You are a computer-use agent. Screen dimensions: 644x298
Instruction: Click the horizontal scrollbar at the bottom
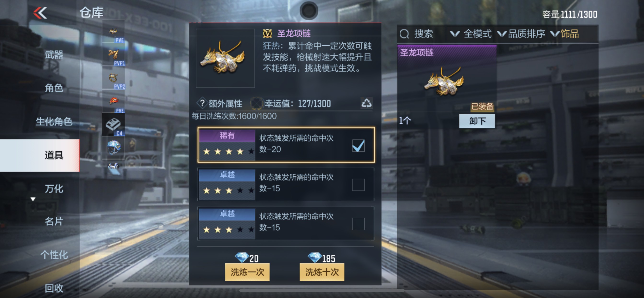pyautogui.click(x=322, y=291)
